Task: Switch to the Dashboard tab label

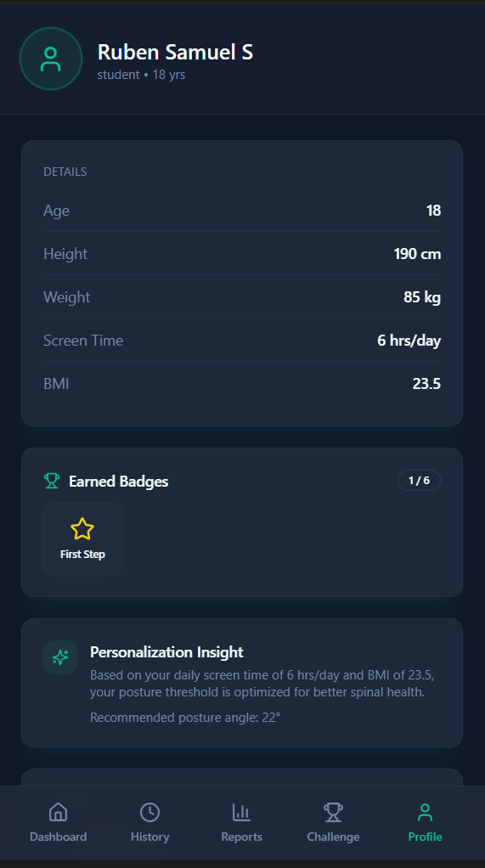Action: pyautogui.click(x=58, y=837)
